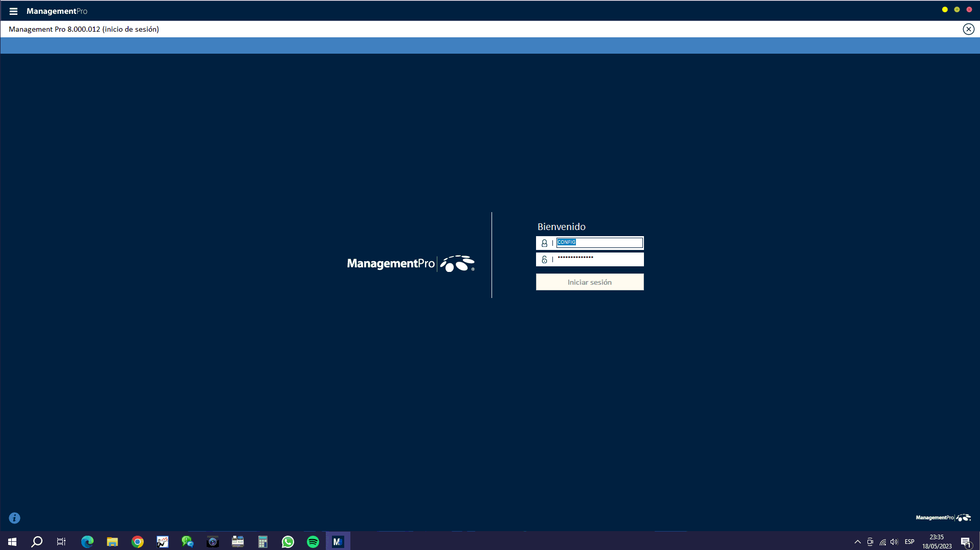Open the notification action center

pyautogui.click(x=966, y=542)
